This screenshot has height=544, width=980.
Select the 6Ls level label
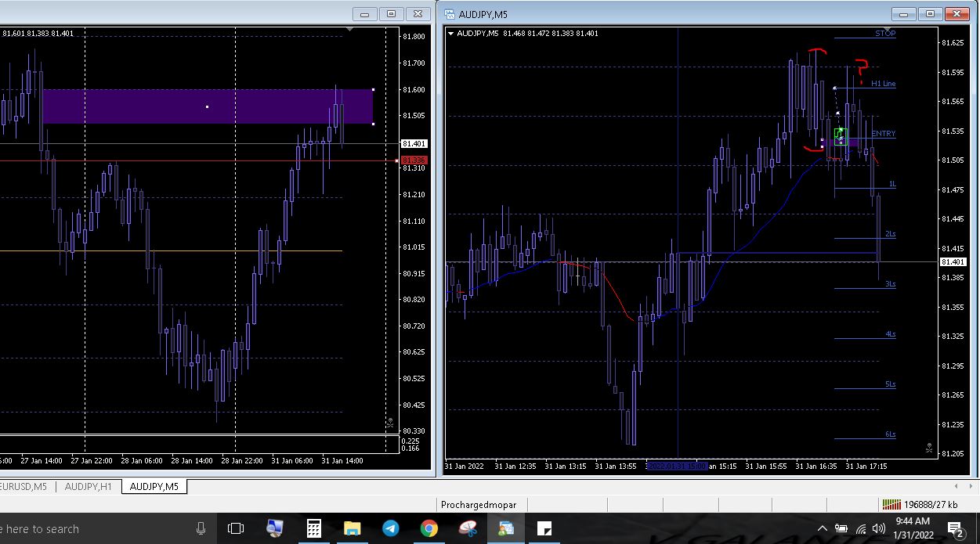pos(891,434)
